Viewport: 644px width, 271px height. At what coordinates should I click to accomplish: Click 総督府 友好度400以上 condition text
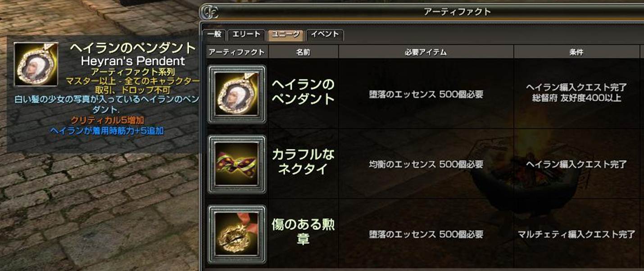pos(576,98)
